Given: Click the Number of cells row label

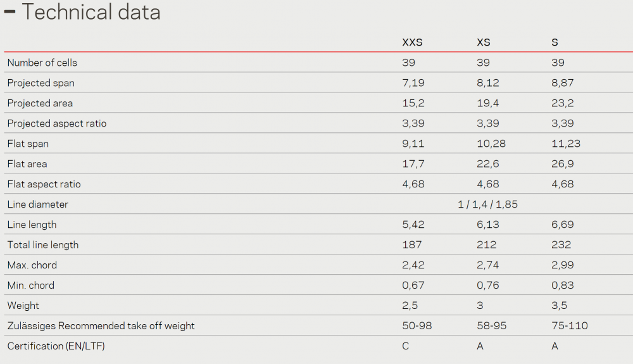Looking at the screenshot, I should (42, 63).
